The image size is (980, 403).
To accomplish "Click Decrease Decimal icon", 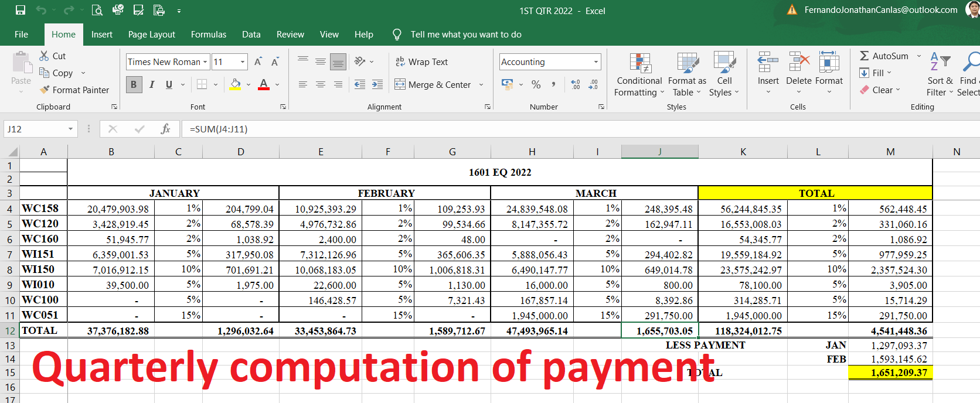I will (593, 84).
